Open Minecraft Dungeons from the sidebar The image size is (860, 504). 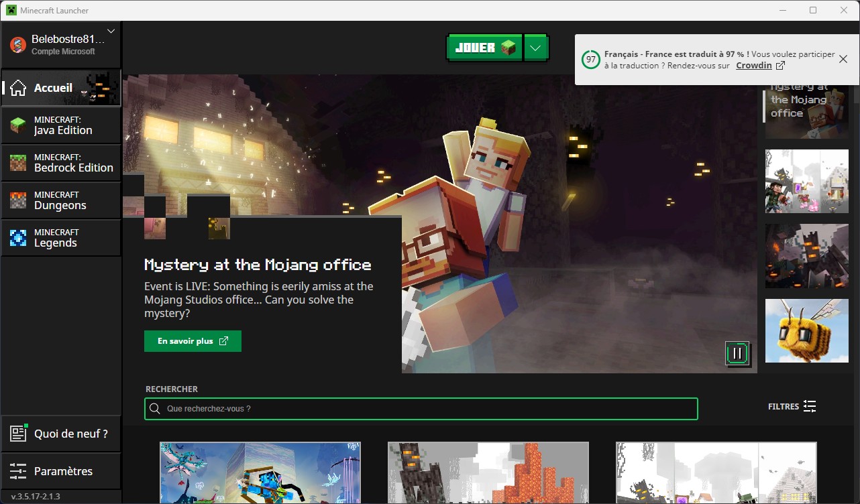point(60,200)
